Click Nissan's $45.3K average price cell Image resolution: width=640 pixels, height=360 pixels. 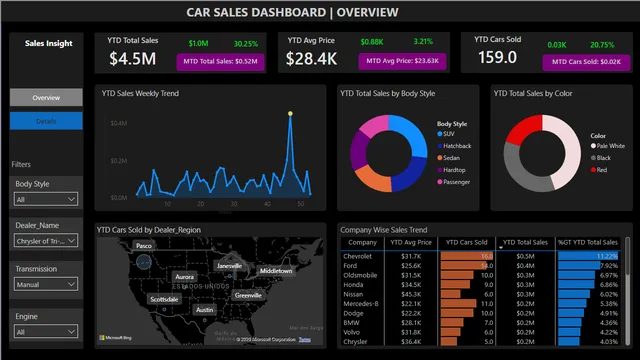(x=411, y=294)
